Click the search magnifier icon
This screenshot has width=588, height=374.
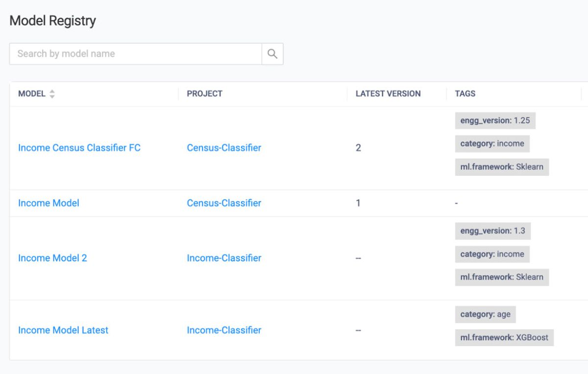click(272, 53)
